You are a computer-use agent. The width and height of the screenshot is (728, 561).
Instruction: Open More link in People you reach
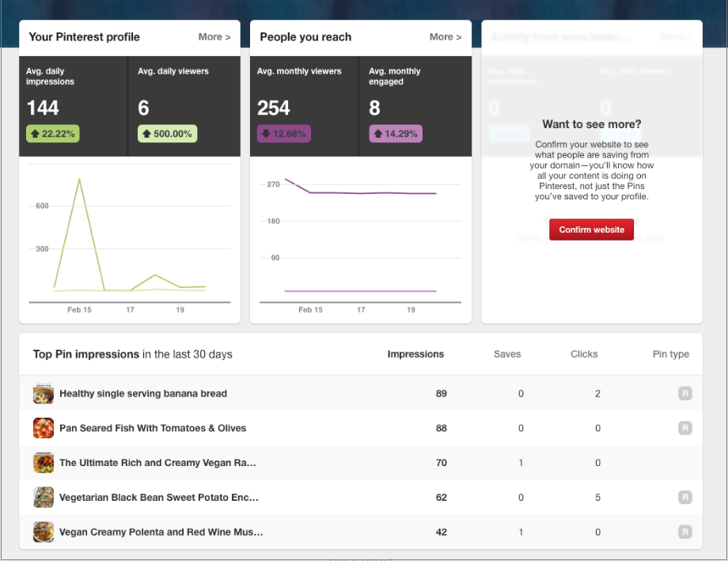[x=446, y=37]
